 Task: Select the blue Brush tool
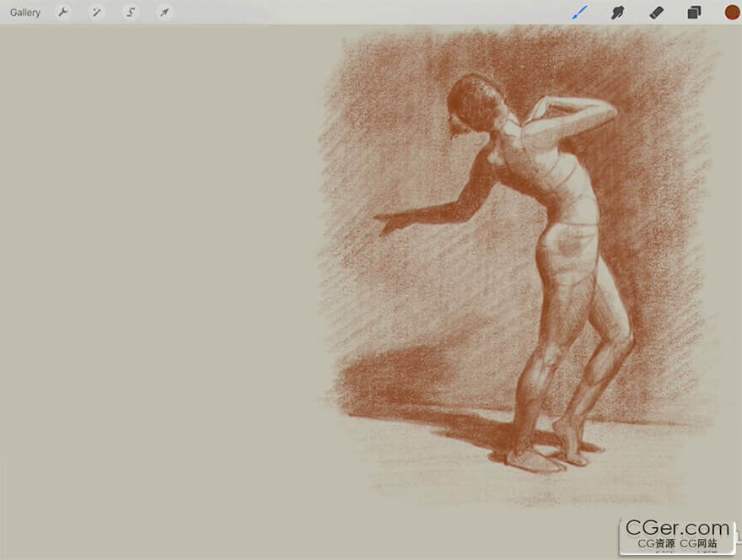click(579, 13)
